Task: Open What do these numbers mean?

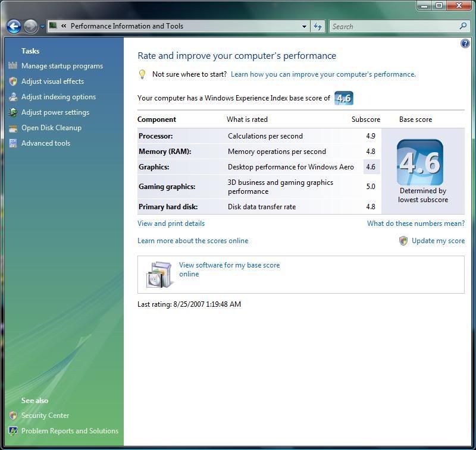Action: click(416, 224)
